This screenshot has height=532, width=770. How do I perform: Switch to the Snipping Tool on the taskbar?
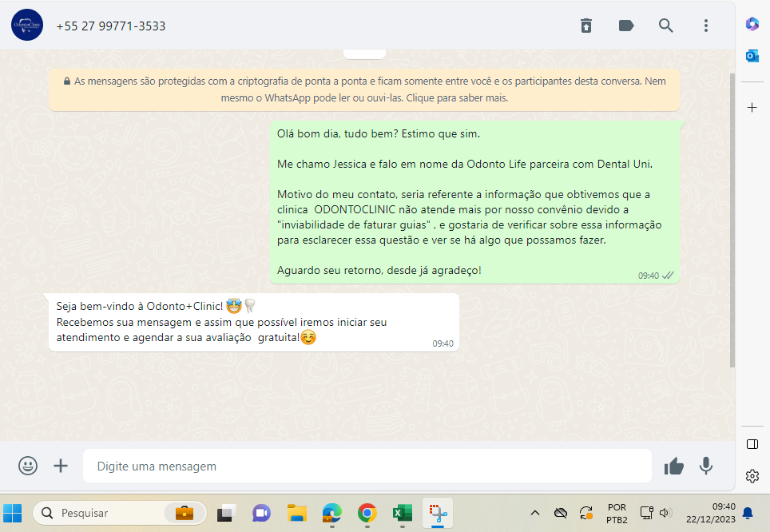tap(438, 514)
